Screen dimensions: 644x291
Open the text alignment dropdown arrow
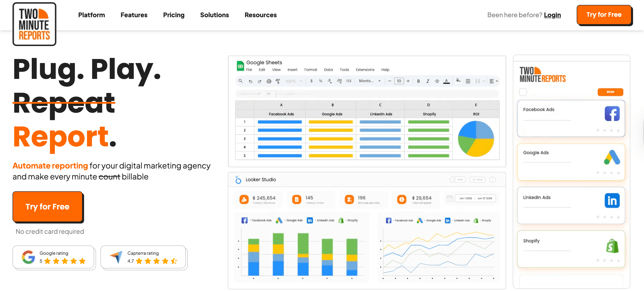click(496, 81)
